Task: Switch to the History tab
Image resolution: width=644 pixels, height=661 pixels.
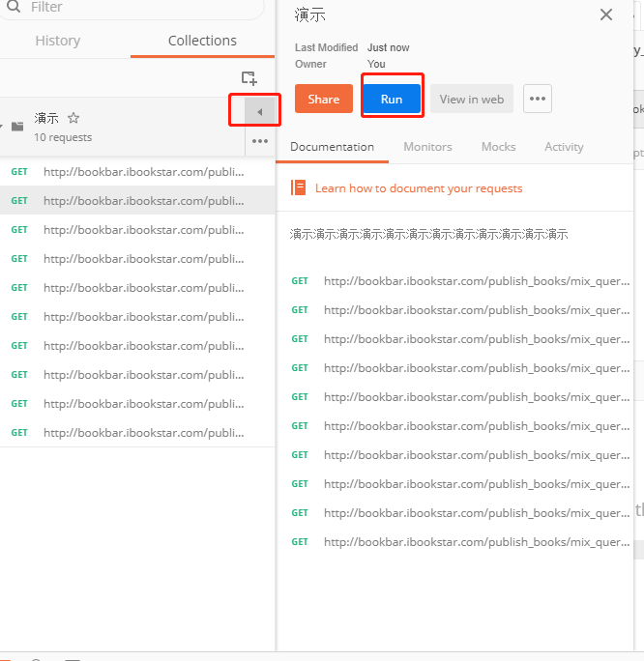Action: pos(58,41)
